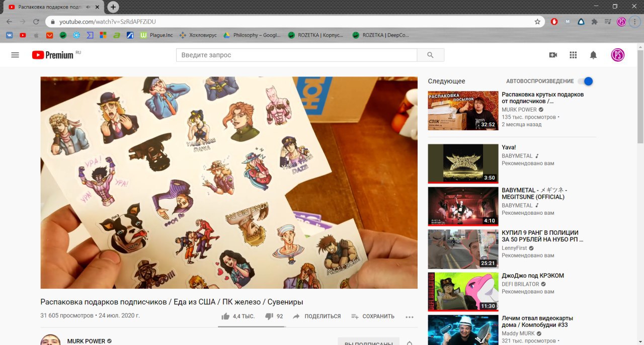Open the media control music list icon
The image size is (644, 345).
pyautogui.click(x=608, y=22)
